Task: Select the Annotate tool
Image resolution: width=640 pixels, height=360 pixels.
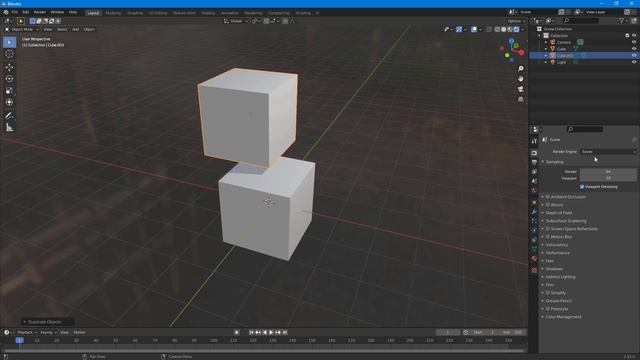Action: (x=9, y=116)
